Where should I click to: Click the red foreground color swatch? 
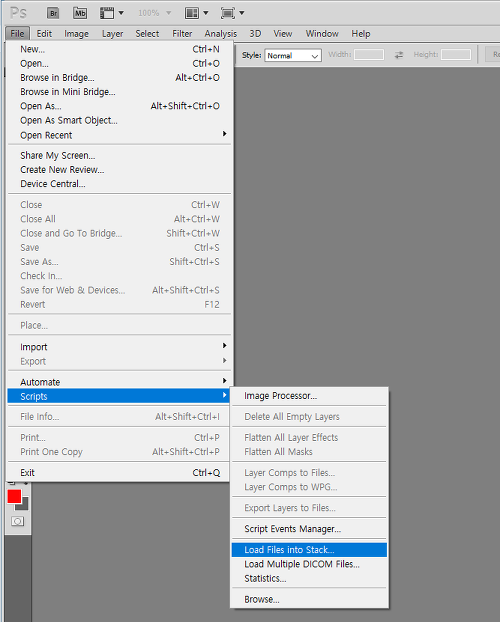coord(14,496)
